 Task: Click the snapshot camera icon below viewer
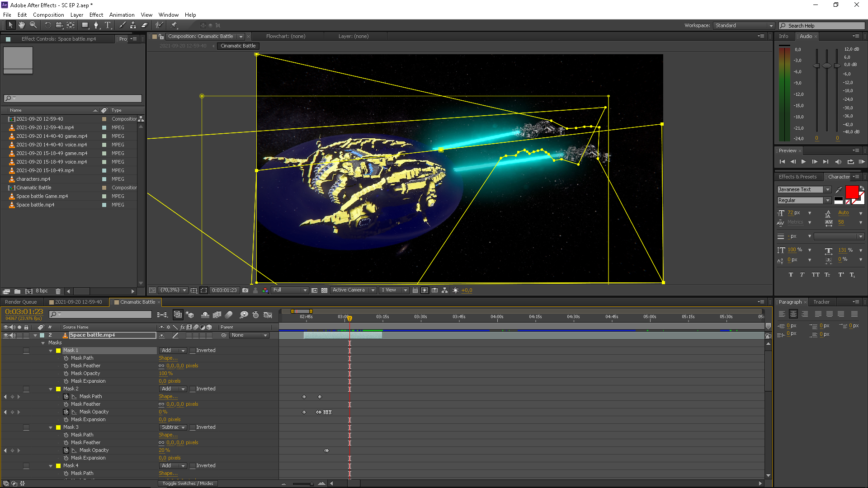point(245,290)
